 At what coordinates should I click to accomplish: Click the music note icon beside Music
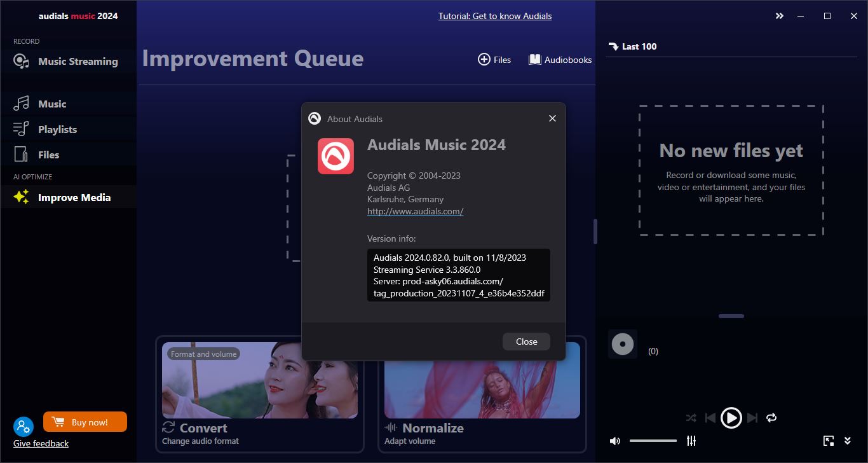click(21, 104)
